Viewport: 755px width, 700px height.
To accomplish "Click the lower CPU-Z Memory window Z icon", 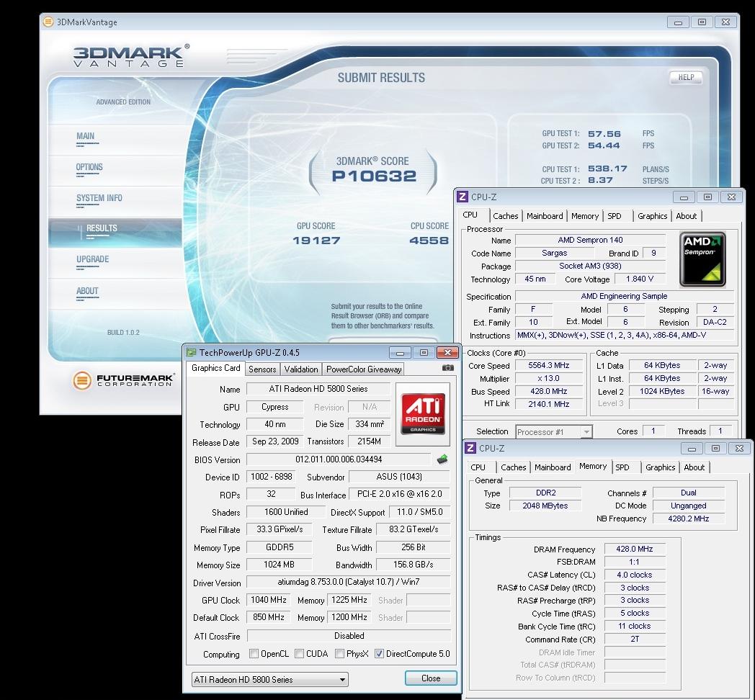I will (x=470, y=448).
